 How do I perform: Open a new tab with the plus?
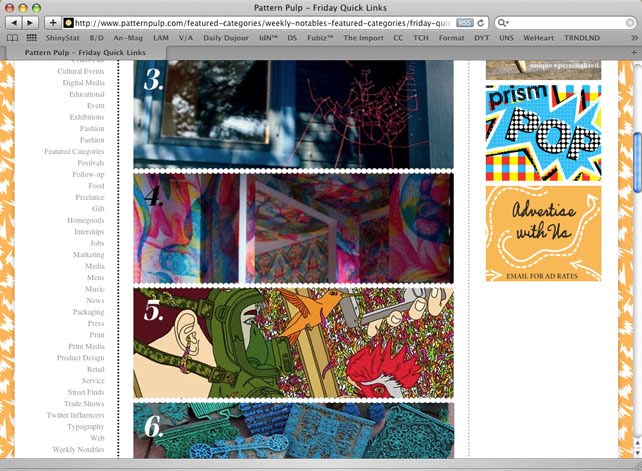click(x=634, y=52)
